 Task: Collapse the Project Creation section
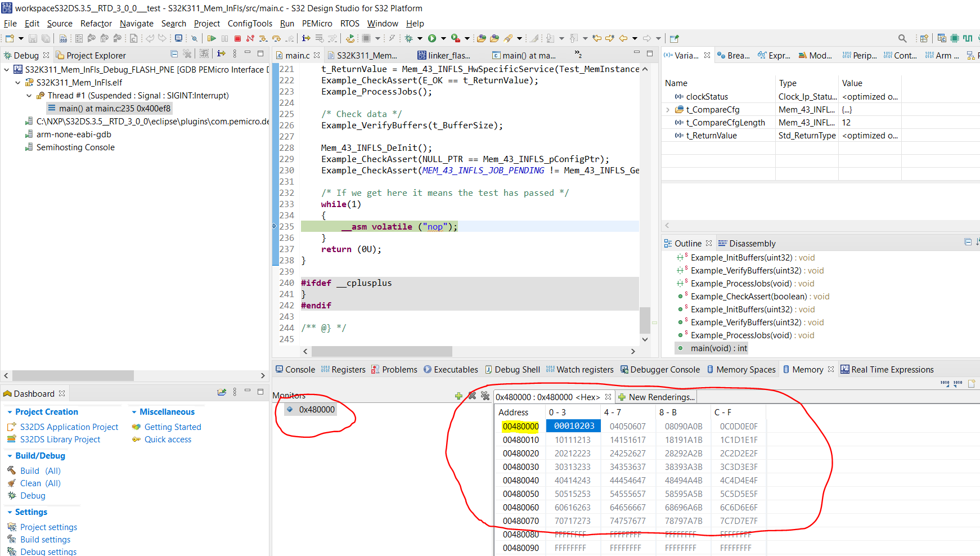point(9,411)
